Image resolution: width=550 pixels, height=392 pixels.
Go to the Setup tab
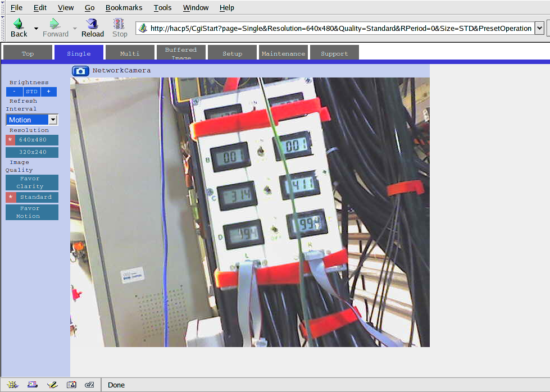point(232,53)
